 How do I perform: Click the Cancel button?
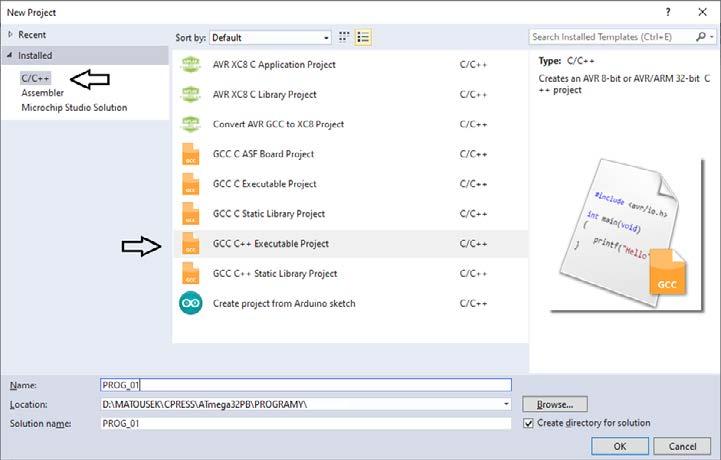tap(682, 446)
